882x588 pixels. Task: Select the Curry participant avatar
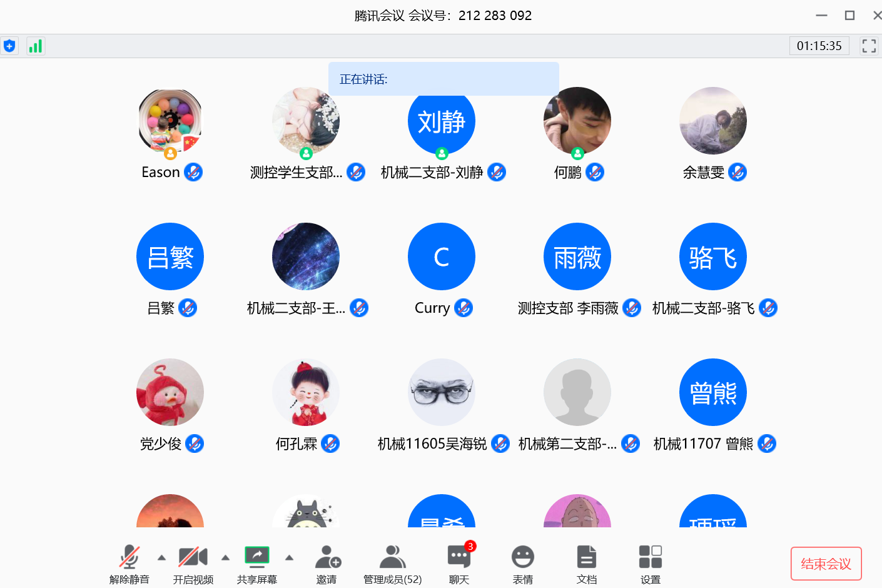click(442, 256)
